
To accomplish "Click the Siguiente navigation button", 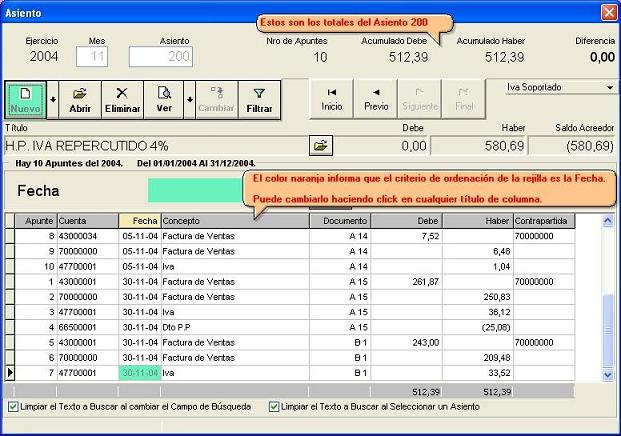I will tap(420, 99).
